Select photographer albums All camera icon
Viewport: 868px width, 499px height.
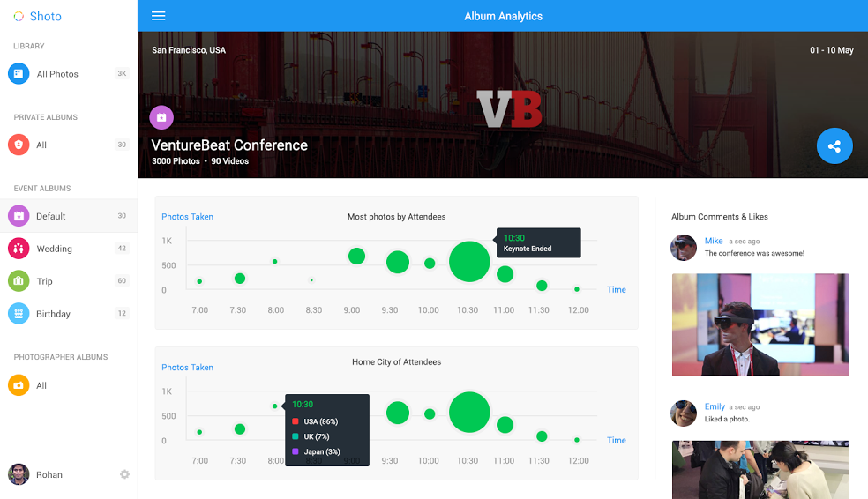tap(19, 385)
